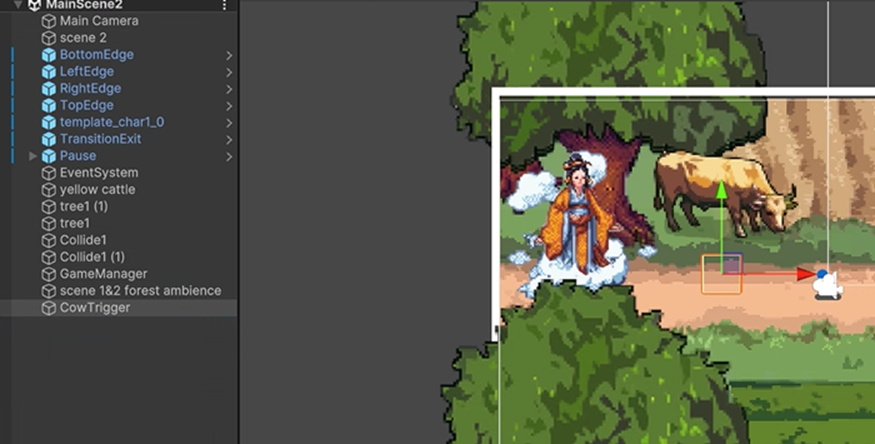Screen dimensions: 875x444
Task: Click the EventSystem object cube icon
Action: click(48, 173)
